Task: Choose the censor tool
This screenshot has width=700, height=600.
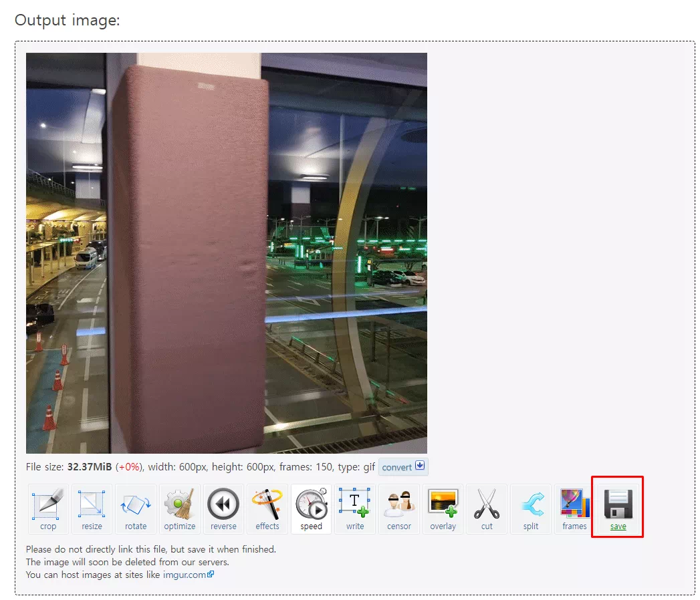Action: (398, 509)
